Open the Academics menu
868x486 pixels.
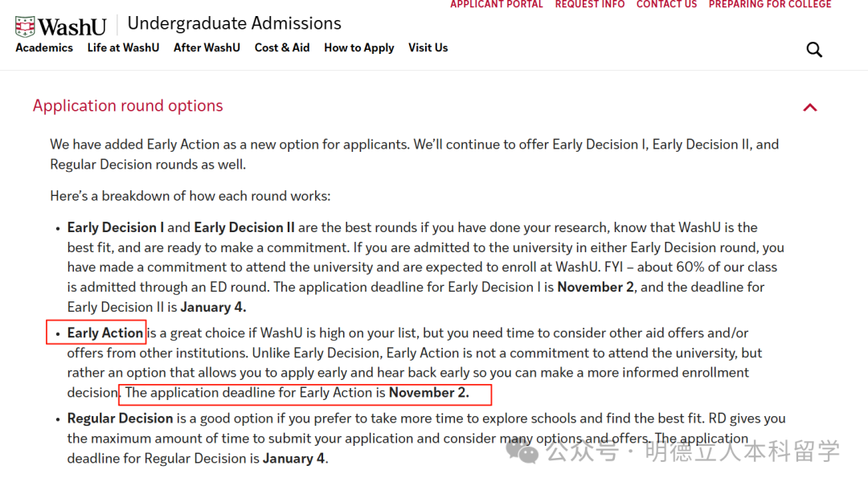pyautogui.click(x=44, y=47)
